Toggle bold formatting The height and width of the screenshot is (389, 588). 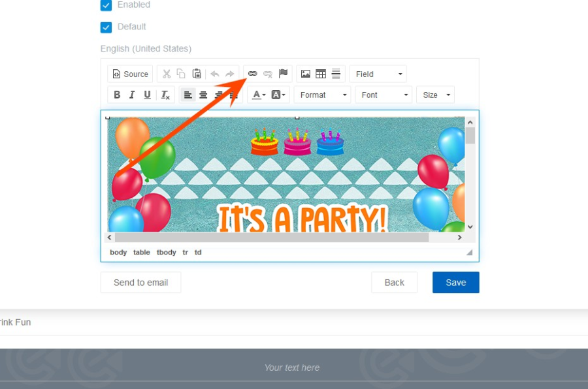pyautogui.click(x=117, y=95)
